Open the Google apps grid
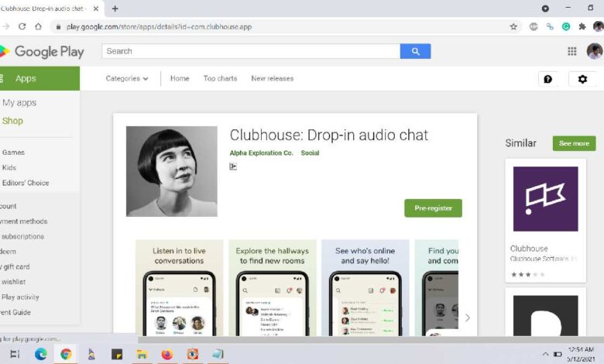 click(x=572, y=51)
